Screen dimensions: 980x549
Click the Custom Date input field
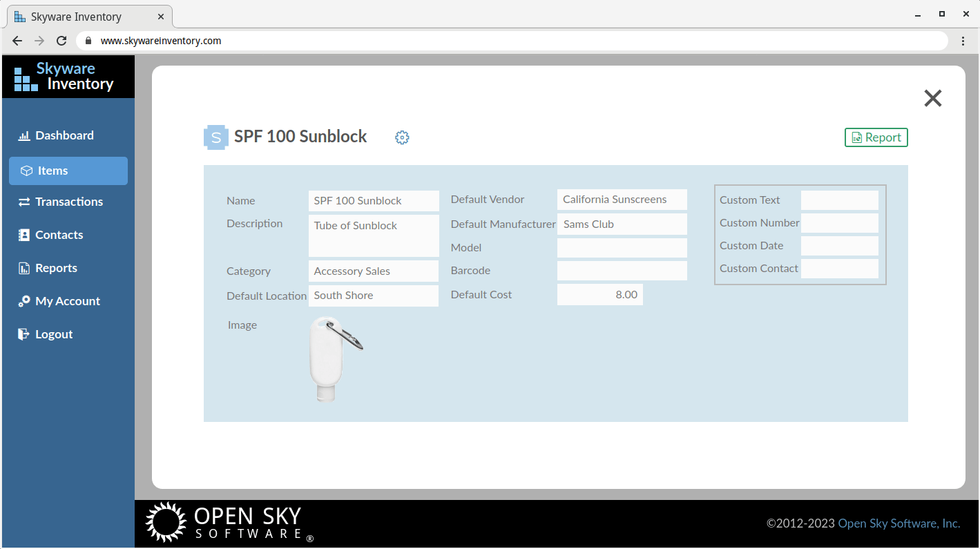[839, 246]
